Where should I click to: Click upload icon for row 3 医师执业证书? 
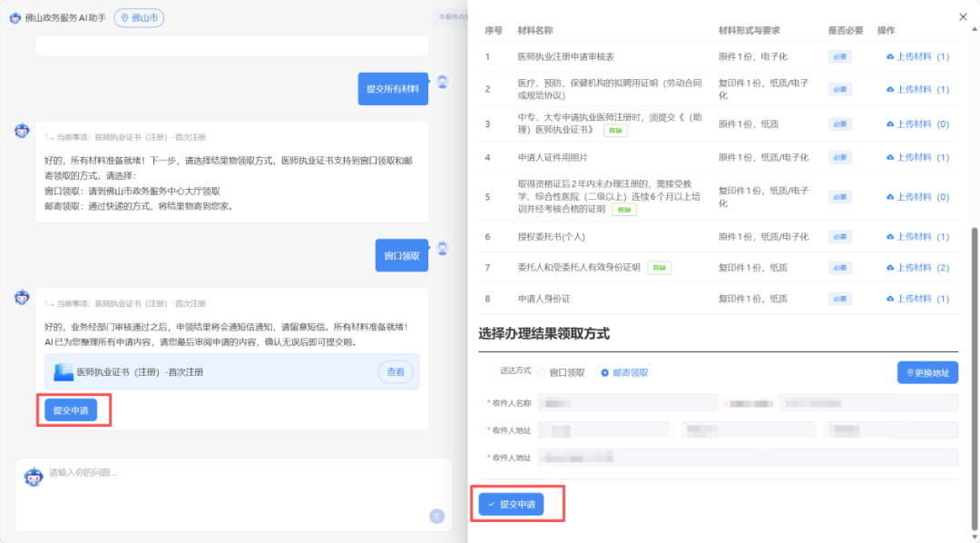click(890, 124)
